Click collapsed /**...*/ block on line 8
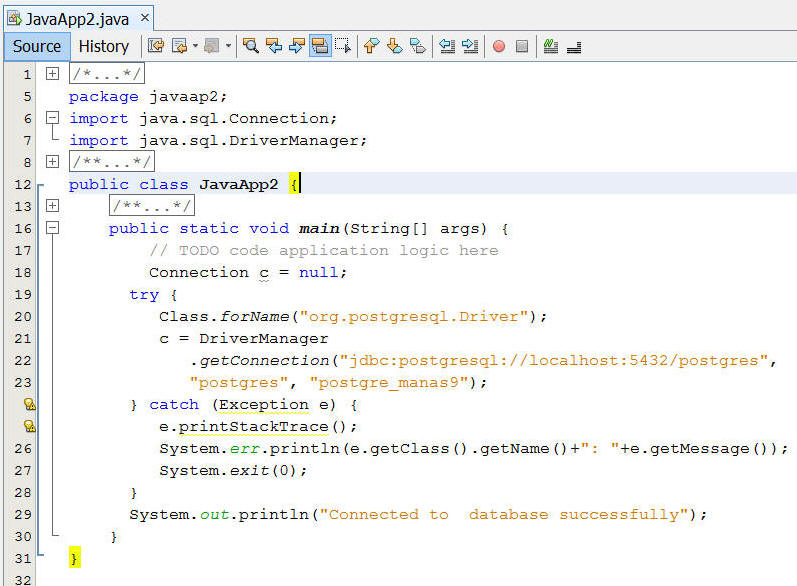Viewport: 797px width, 586px height. (112, 162)
